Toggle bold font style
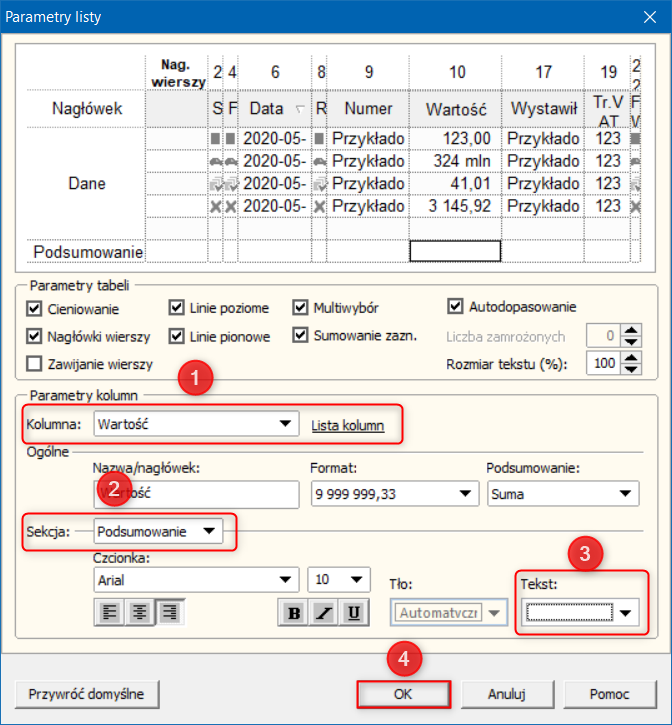The width and height of the screenshot is (672, 725). click(x=294, y=613)
